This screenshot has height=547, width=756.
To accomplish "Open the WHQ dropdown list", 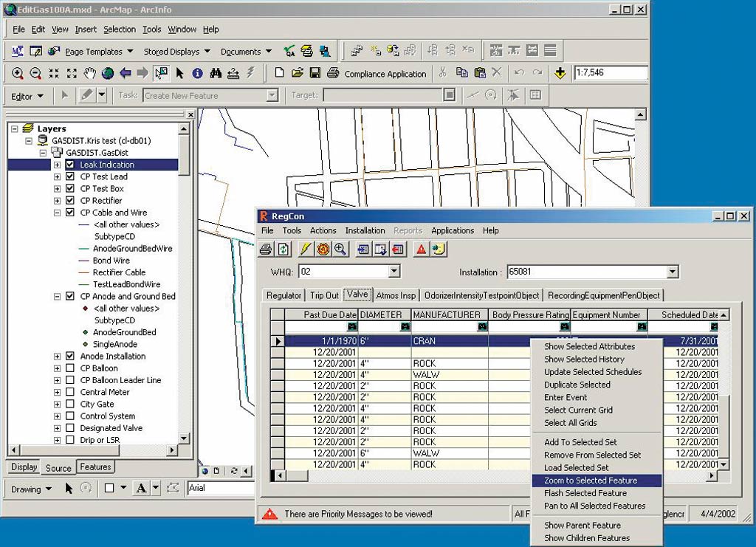I will click(394, 272).
